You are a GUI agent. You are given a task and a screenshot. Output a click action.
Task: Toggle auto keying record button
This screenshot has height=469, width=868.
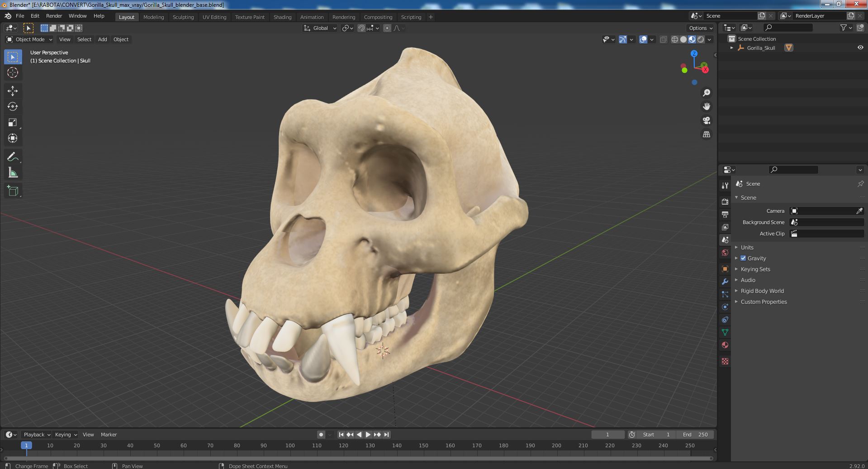321,435
